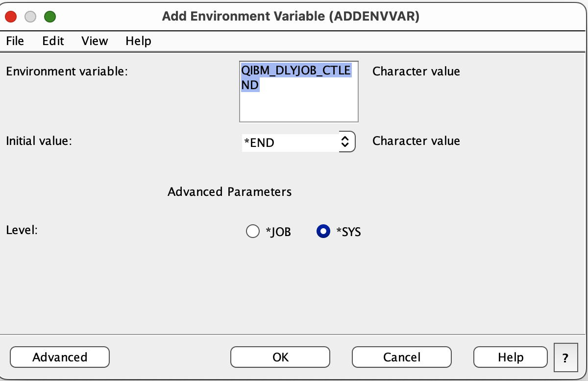
Task: Click the window title bar text
Action: click(x=291, y=17)
